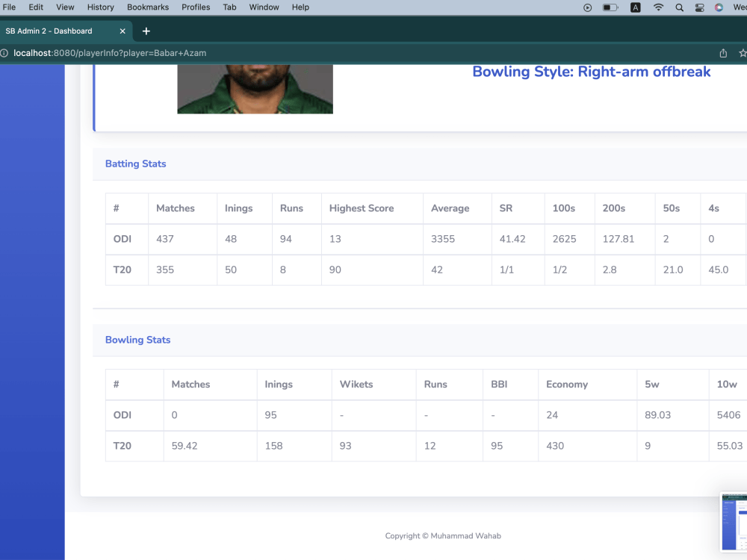Click the Copyright Muhammad Wahab footer text
The image size is (747, 560).
pos(443,535)
